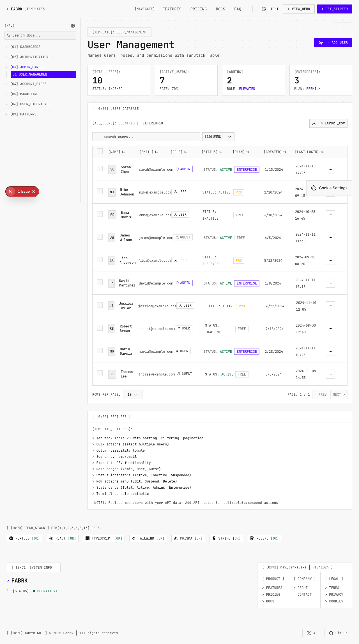Open actions menu for Thomas Lee row
The image size is (359, 644).
[330, 374]
